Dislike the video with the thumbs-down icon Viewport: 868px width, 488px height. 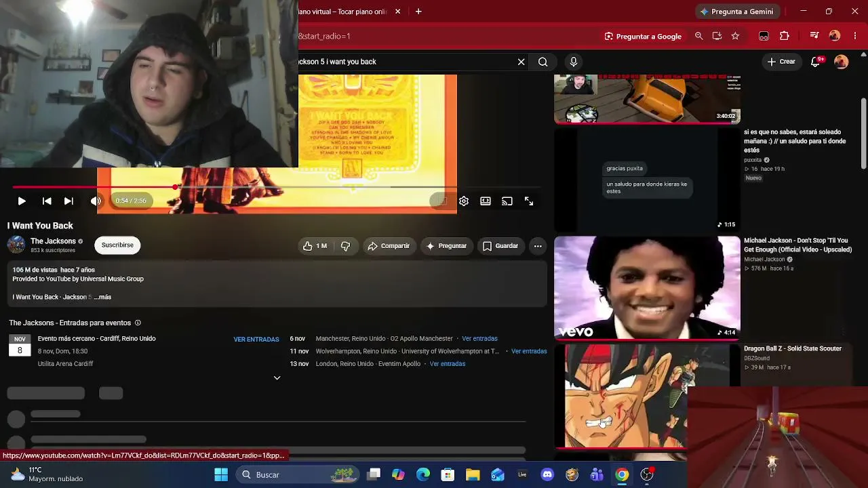tap(345, 246)
